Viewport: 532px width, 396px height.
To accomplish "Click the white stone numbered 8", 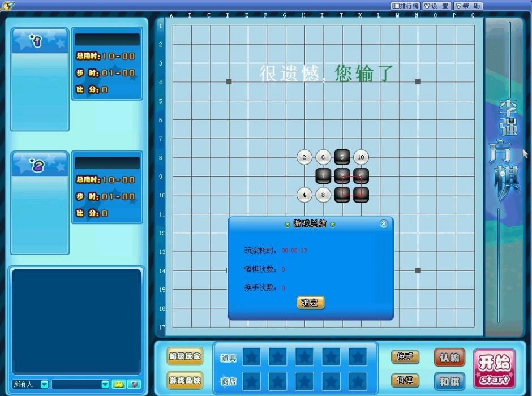I will 323,195.
